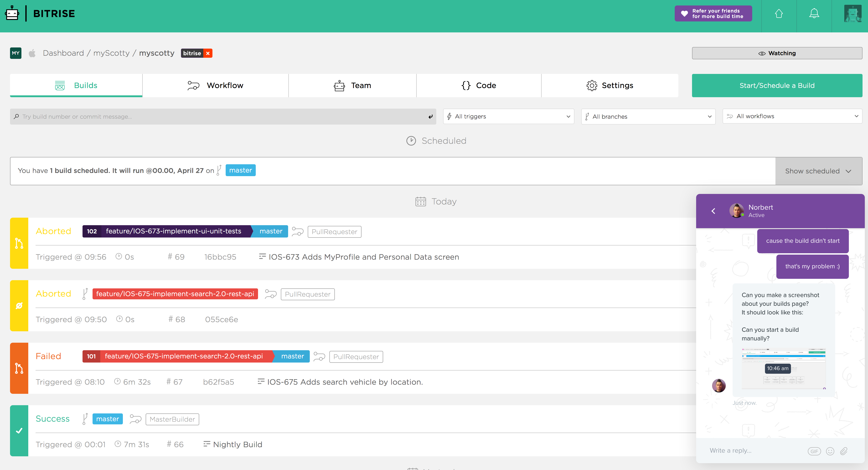Click commit hash 16bbc95

point(220,257)
